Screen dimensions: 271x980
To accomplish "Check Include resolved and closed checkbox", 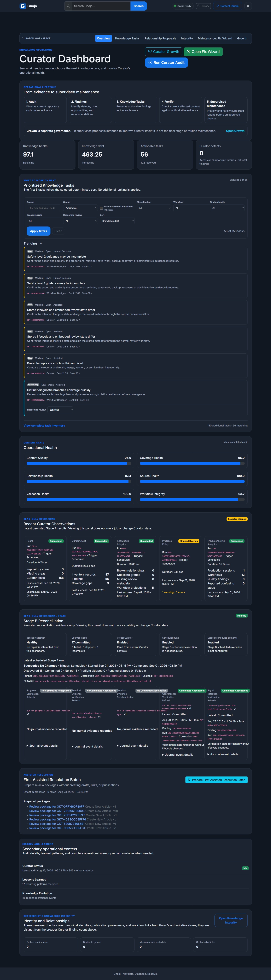I will 101,208.
